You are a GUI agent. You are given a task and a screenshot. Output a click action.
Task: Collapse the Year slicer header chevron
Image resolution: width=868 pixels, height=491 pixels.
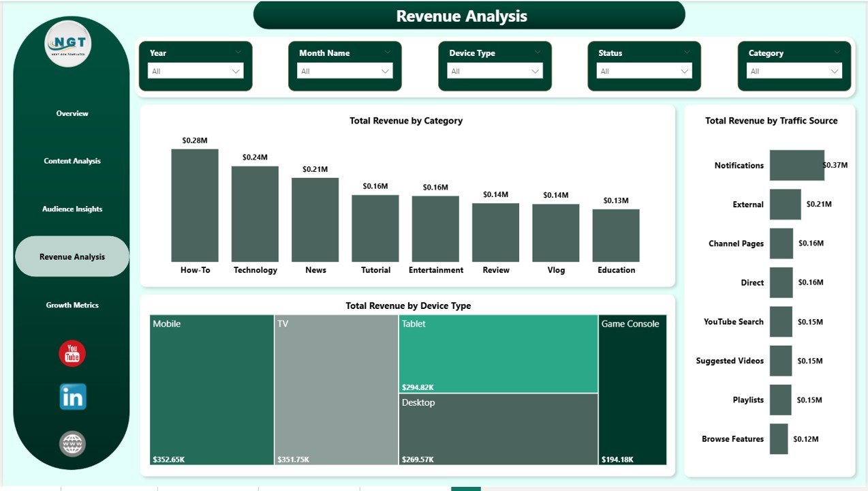pyautogui.click(x=238, y=52)
